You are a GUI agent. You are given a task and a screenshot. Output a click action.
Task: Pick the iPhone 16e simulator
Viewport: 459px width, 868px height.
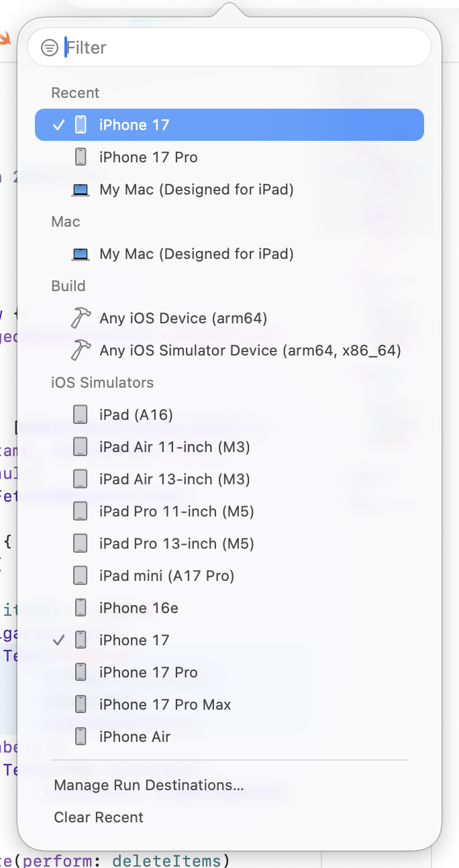[138, 608]
